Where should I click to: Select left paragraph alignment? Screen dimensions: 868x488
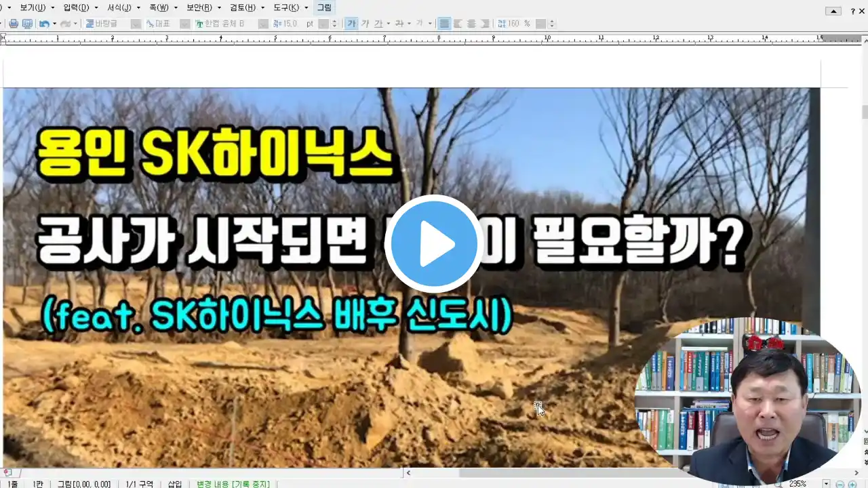pos(458,24)
